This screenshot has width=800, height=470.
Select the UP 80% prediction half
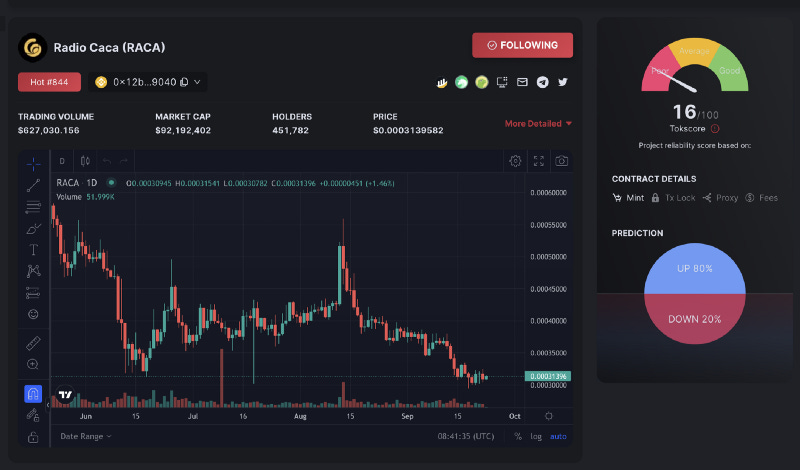click(694, 268)
